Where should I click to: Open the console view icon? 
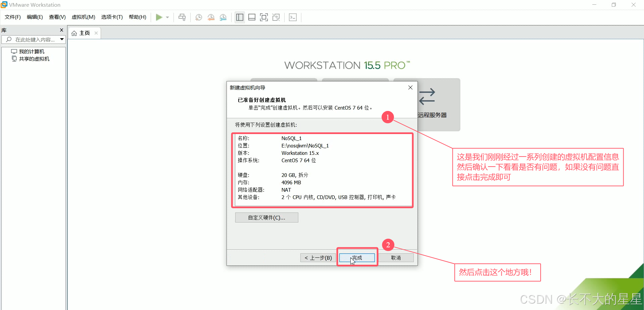point(293,17)
